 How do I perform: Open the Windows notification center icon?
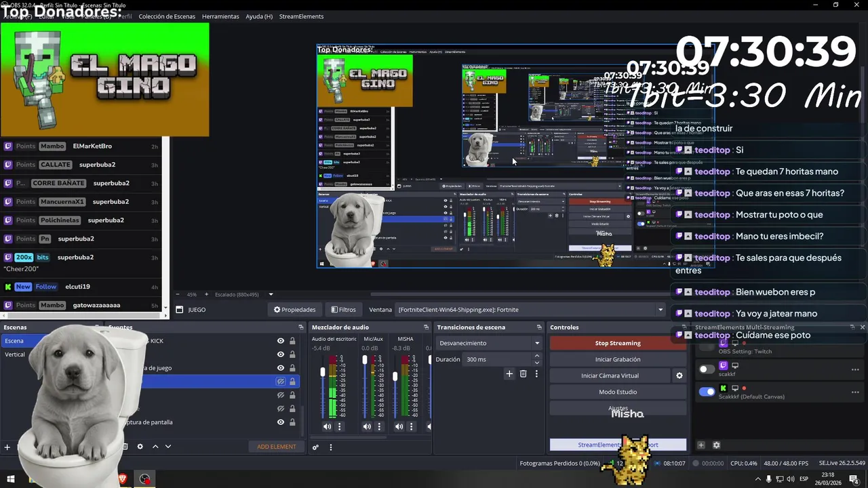click(x=854, y=479)
